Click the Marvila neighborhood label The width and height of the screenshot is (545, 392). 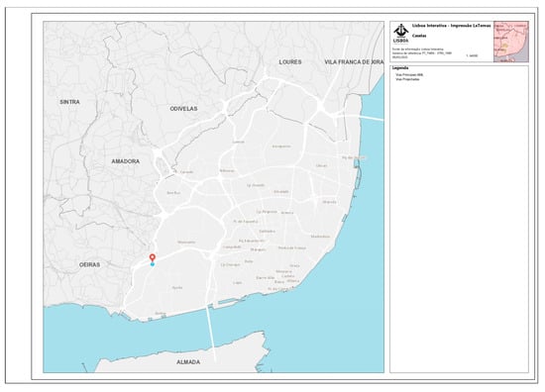[329, 202]
